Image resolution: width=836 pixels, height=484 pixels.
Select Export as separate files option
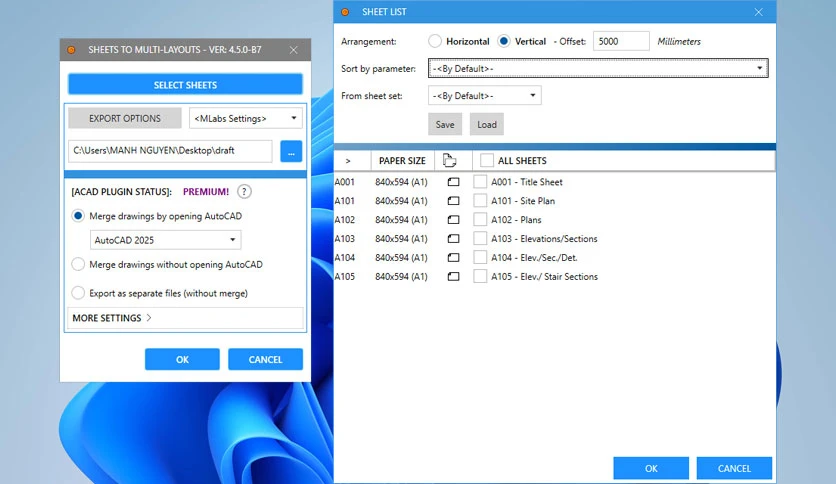coord(78,293)
